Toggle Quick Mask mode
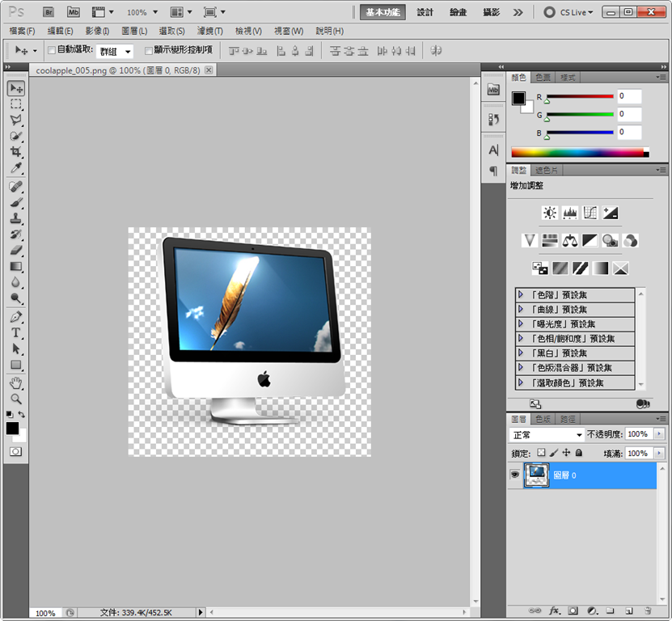 coord(16,452)
